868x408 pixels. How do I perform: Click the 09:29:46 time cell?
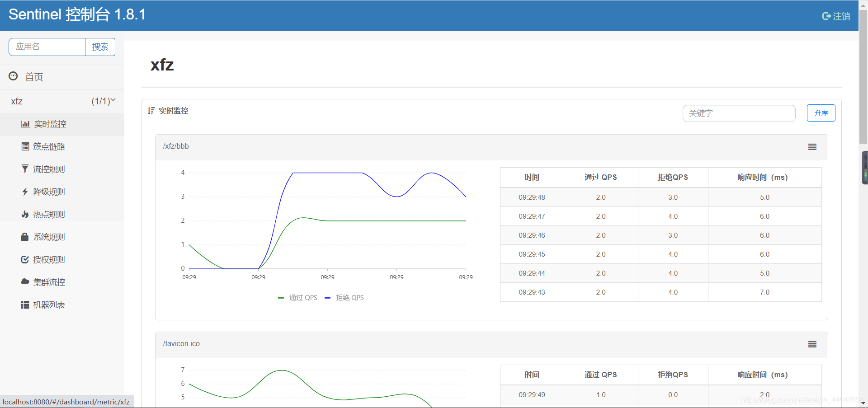coord(532,235)
